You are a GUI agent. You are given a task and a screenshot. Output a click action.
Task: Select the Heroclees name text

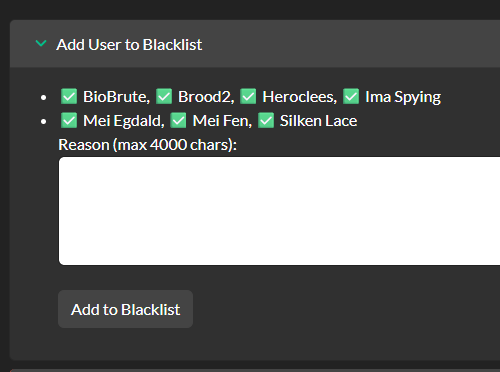(x=298, y=97)
